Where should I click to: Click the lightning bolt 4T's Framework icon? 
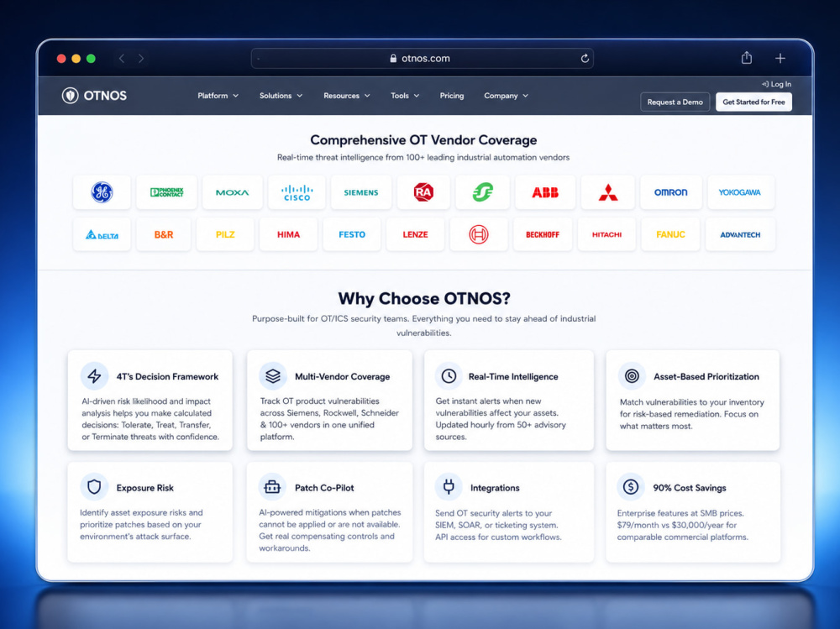pos(94,376)
